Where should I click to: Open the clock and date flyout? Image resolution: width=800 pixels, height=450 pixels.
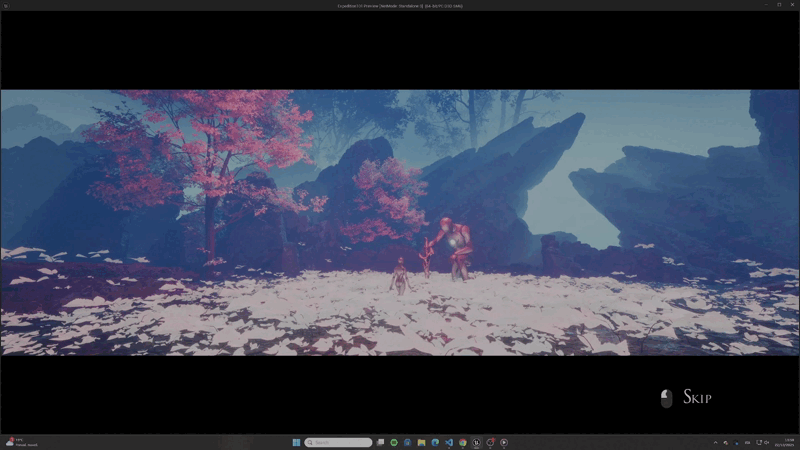(790, 442)
